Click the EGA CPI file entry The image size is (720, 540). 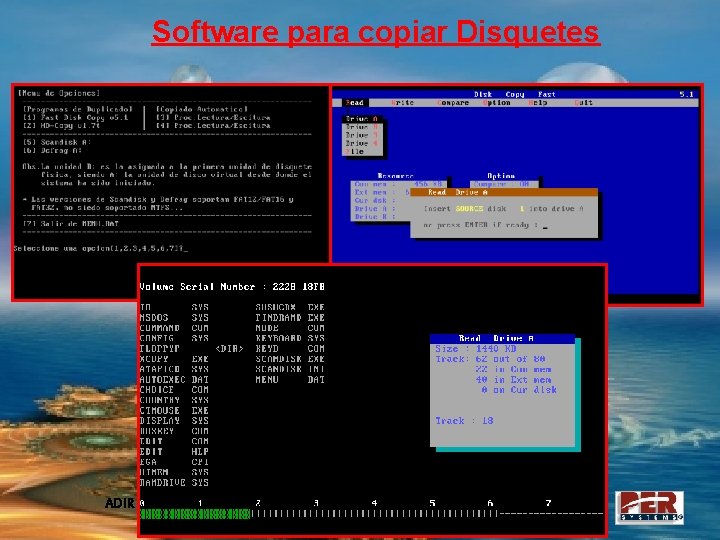pos(174,462)
